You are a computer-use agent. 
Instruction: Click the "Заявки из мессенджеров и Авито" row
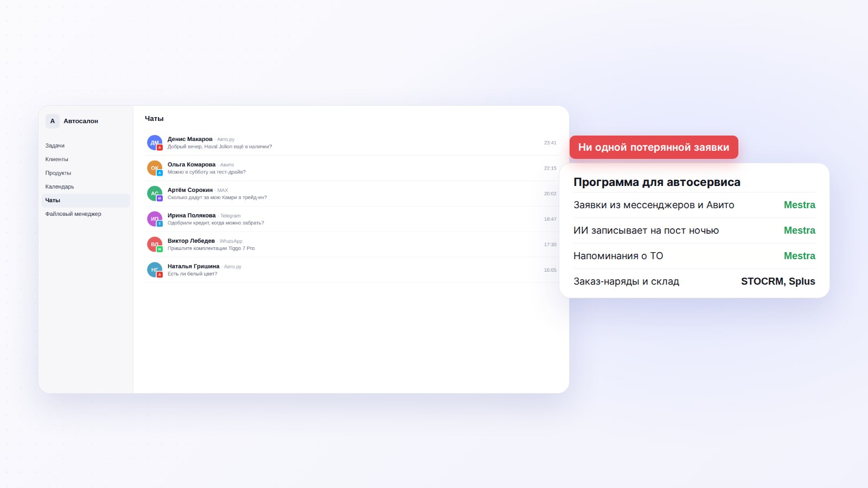[694, 205]
